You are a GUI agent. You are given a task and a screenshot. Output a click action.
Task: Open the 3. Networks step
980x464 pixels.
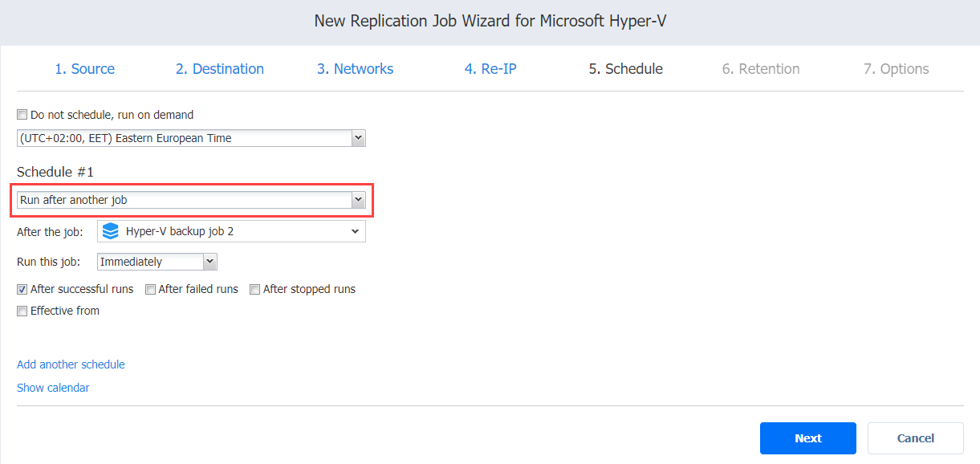[x=355, y=69]
